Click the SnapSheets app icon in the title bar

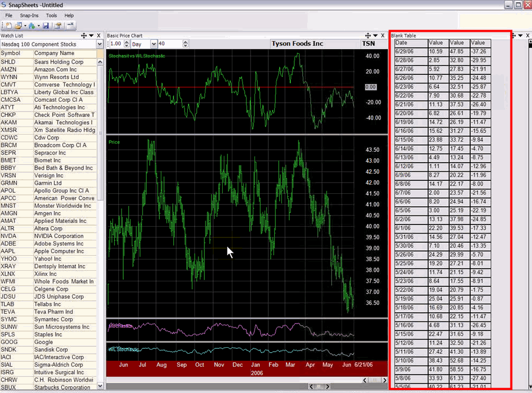(4, 5)
